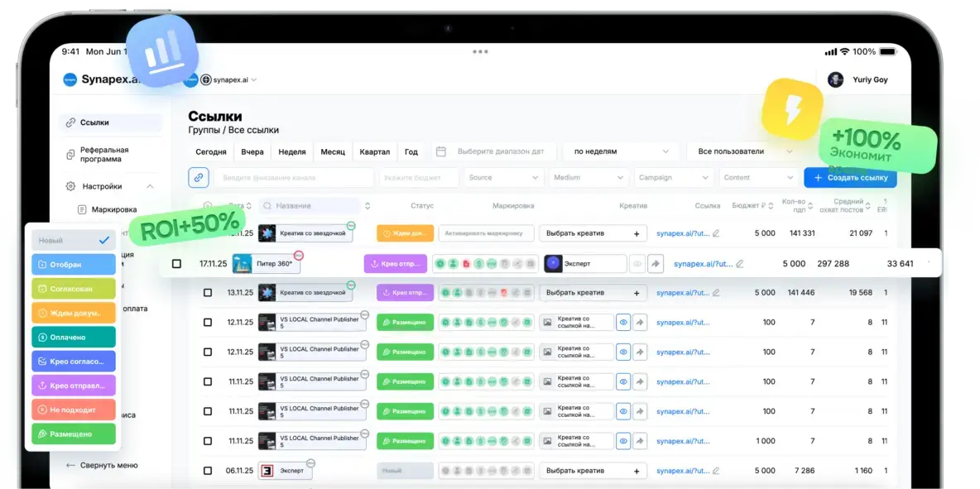Collapse the Настройки section in sidebar

150,186
